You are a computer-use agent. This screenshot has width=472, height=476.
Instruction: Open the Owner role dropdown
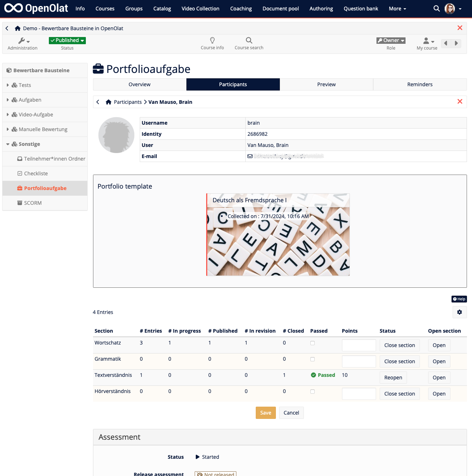tap(391, 40)
